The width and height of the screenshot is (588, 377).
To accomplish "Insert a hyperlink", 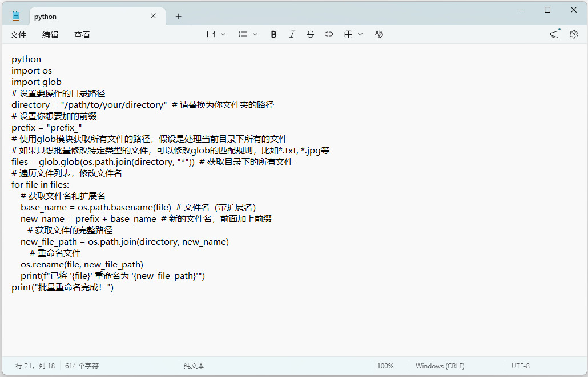I will coord(329,34).
